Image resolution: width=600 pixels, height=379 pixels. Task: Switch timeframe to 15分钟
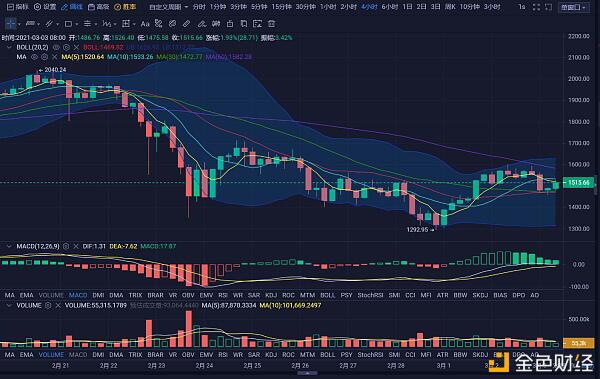(282, 7)
